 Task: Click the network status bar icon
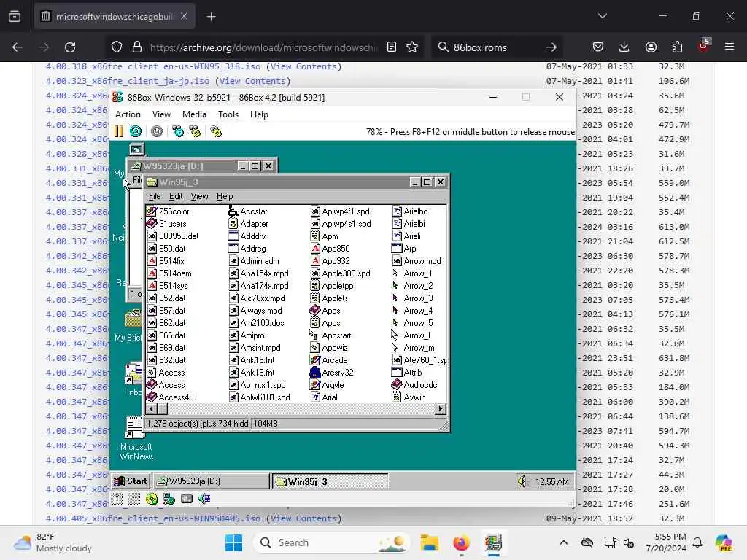click(169, 499)
